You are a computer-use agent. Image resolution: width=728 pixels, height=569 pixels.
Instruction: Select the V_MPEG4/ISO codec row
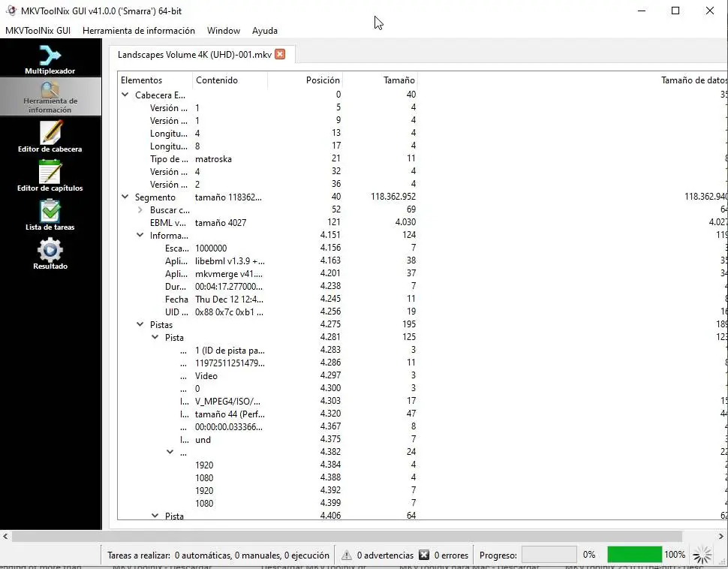click(423, 401)
